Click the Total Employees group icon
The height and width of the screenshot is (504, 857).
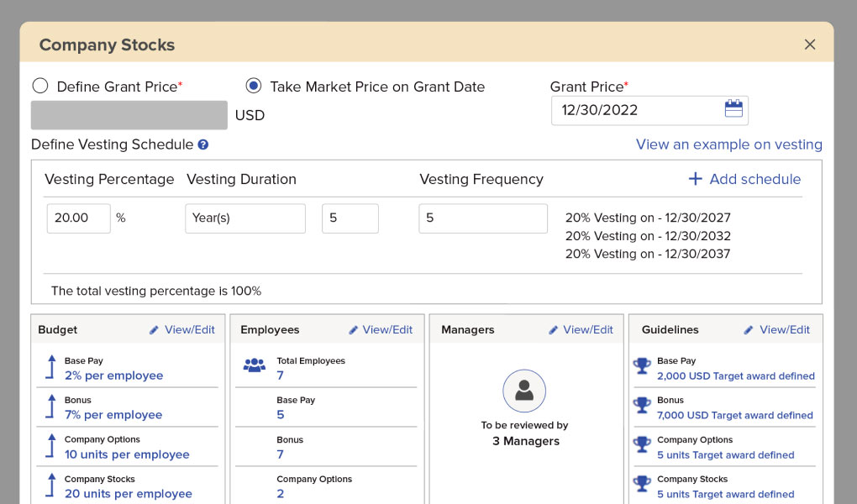point(254,365)
